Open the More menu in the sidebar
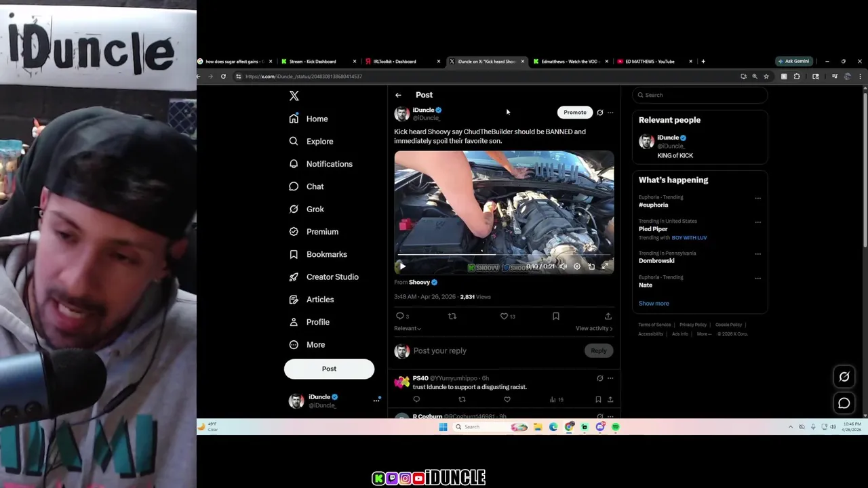868x488 pixels. coord(307,344)
